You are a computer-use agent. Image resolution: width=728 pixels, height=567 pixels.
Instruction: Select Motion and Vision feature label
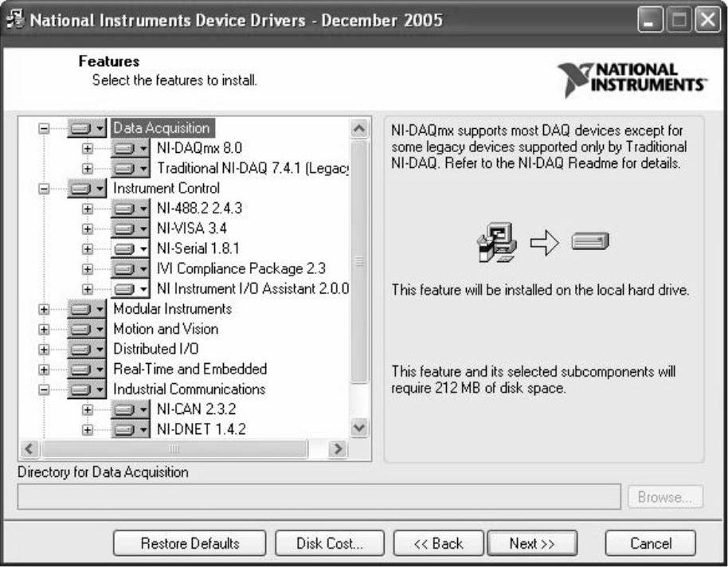pyautogui.click(x=166, y=329)
